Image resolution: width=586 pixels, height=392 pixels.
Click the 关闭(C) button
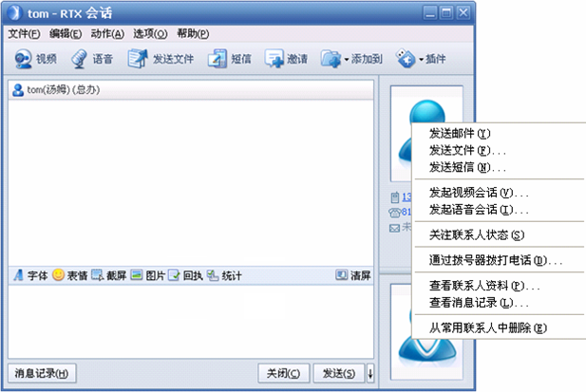point(283,373)
